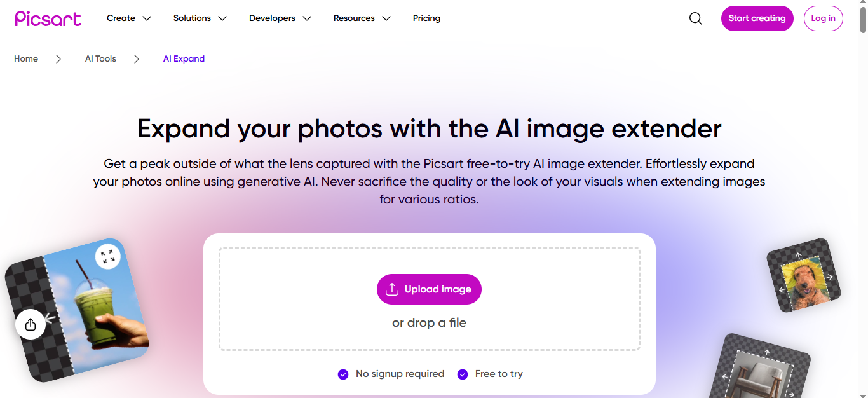Click the share icon on smoothie image
868x398 pixels.
[31, 324]
